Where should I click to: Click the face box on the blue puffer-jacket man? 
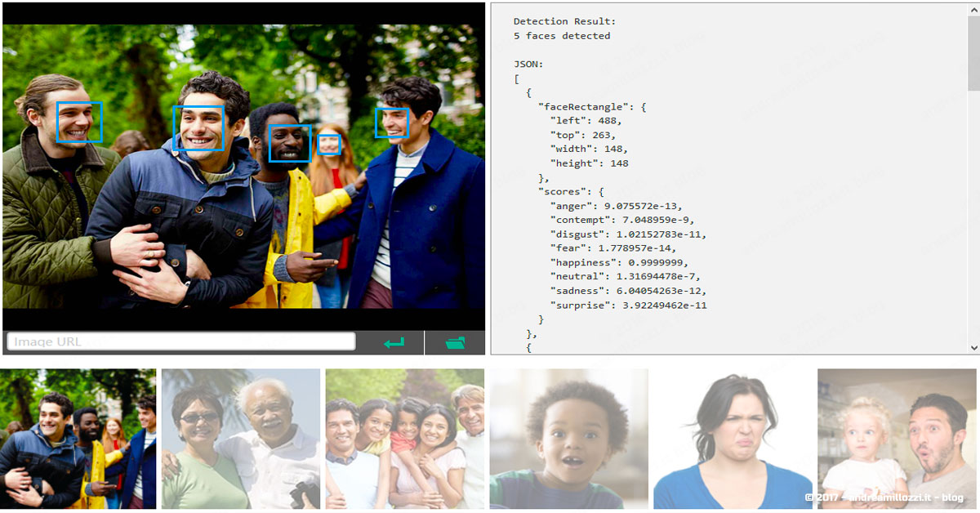click(198, 128)
